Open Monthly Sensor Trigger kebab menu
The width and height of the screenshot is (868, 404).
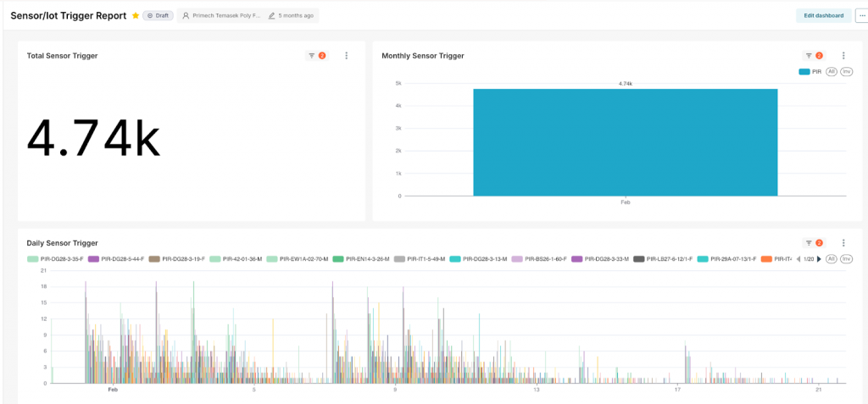[x=843, y=56]
